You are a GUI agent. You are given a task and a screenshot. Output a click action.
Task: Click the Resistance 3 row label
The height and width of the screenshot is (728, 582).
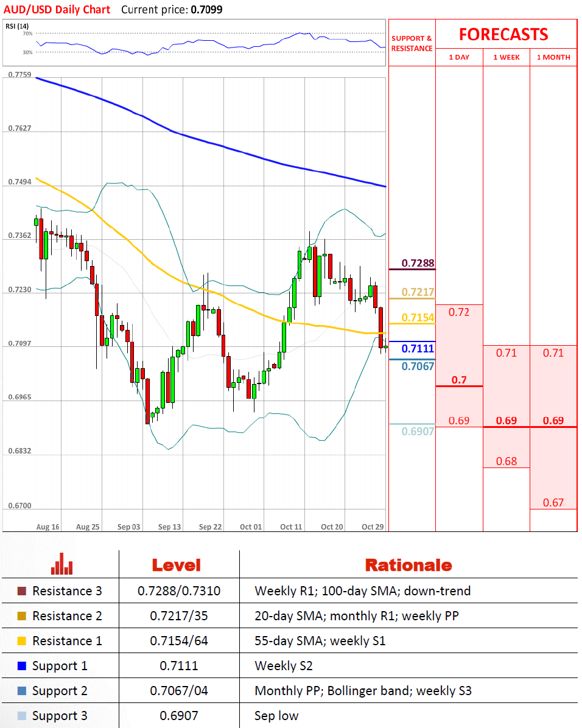(67, 591)
